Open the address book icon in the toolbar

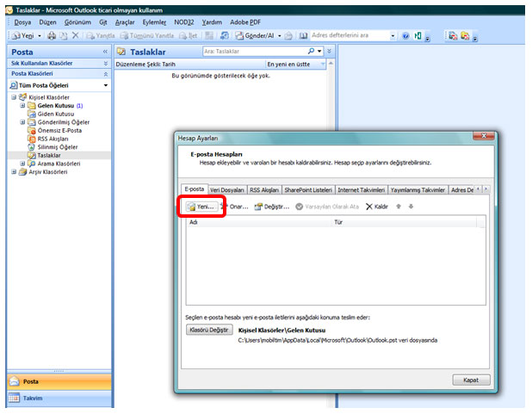[303, 35]
